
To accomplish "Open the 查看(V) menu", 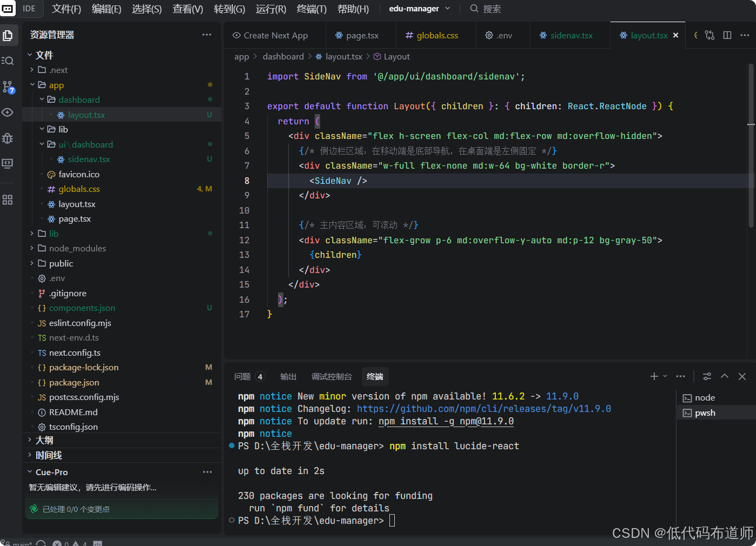I will [188, 9].
